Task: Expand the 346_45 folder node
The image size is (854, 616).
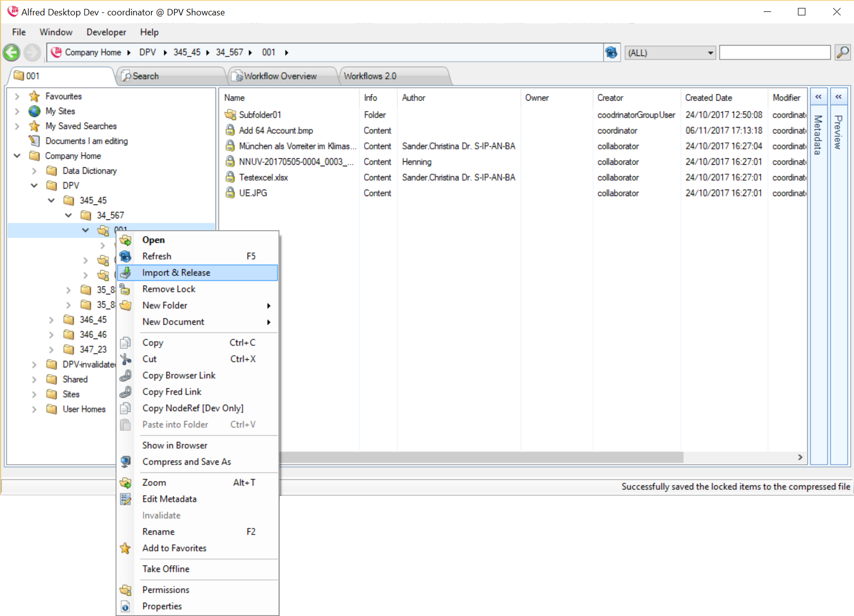Action: tap(51, 320)
